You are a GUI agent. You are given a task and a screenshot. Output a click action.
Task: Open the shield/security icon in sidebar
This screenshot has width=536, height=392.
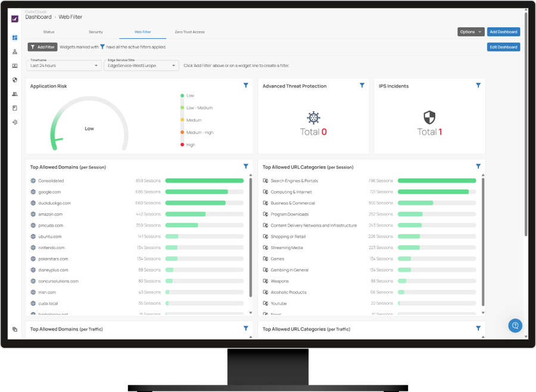(15, 79)
